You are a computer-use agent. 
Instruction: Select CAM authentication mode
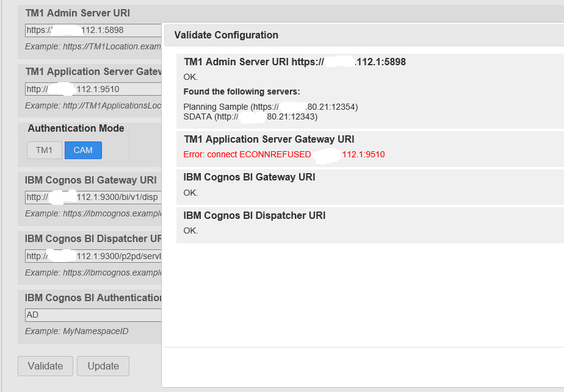83,150
